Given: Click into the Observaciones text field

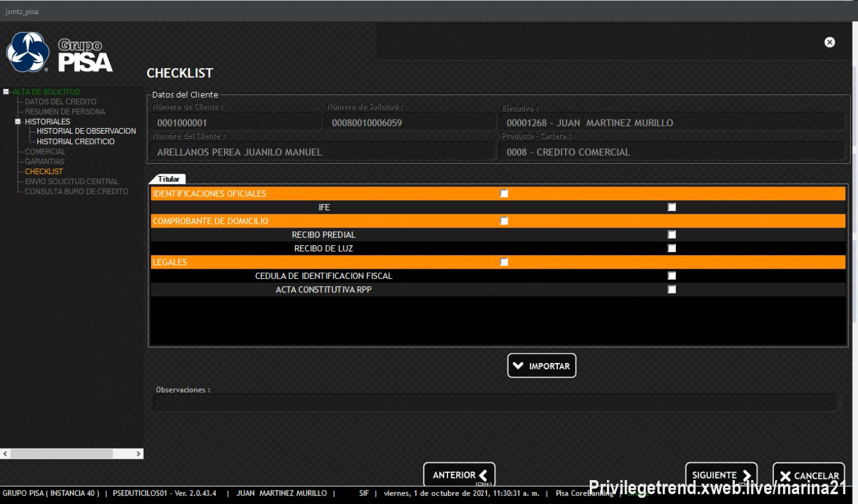Looking at the screenshot, I should click(x=495, y=403).
